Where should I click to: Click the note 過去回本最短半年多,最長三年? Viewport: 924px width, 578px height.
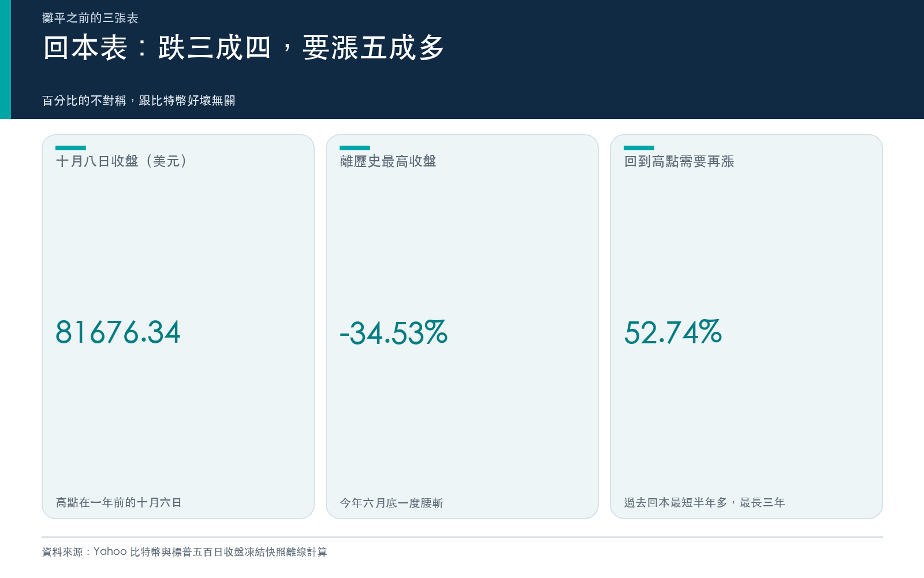click(705, 502)
